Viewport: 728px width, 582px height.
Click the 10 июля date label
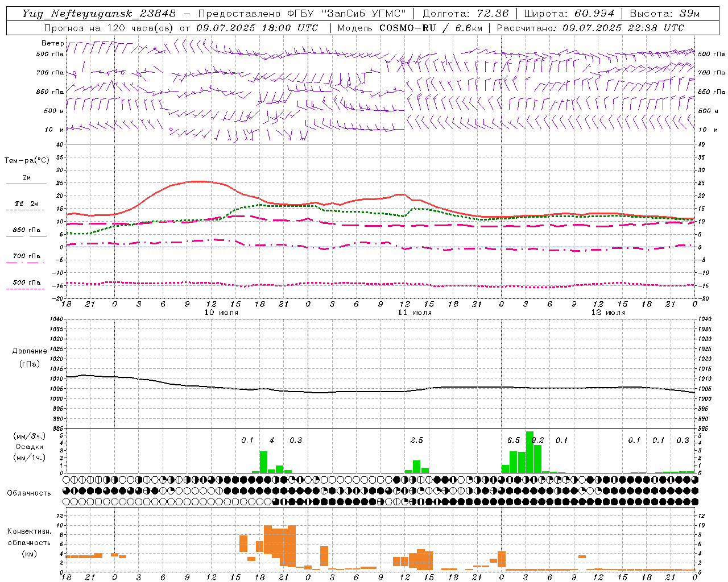[x=221, y=313]
